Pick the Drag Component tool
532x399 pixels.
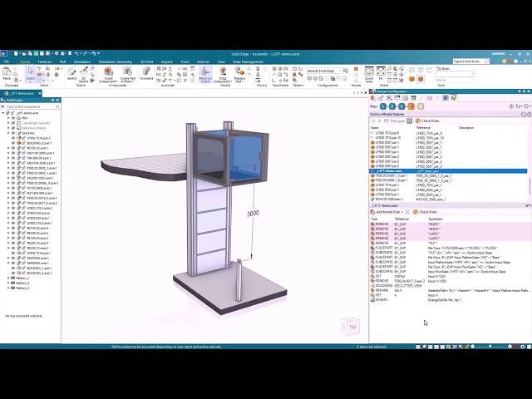[223, 75]
